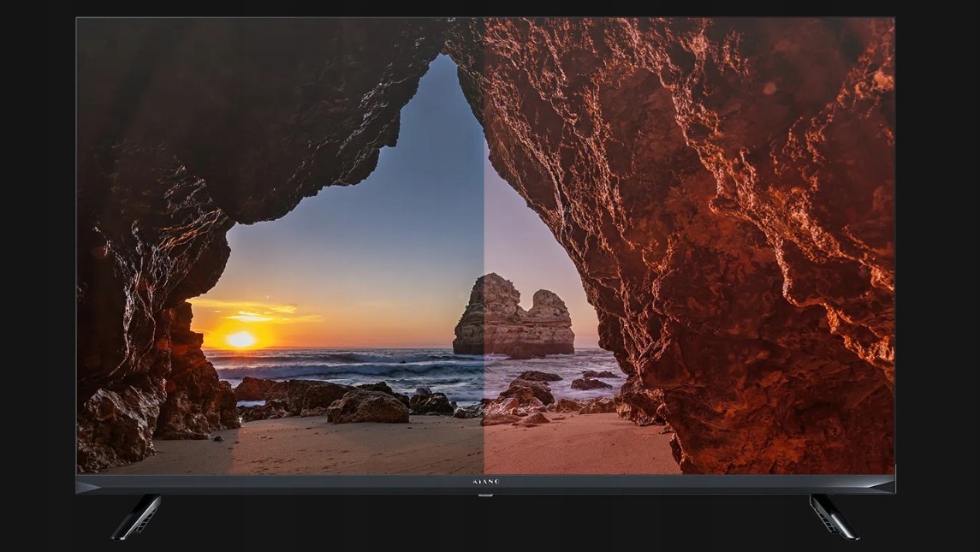
Task: Click the KIANO brand logo on the bezel
Action: (485, 483)
